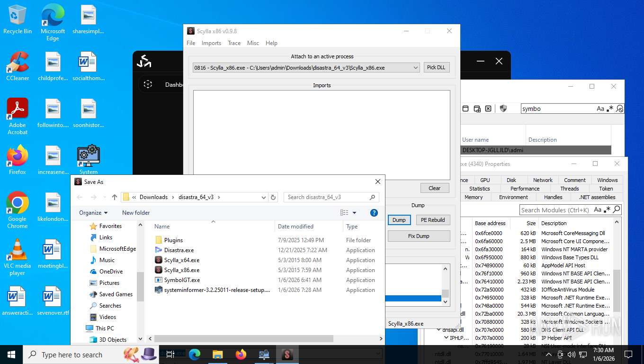Open the Help menu in Scylla
The image size is (644, 364).
pos(271,43)
